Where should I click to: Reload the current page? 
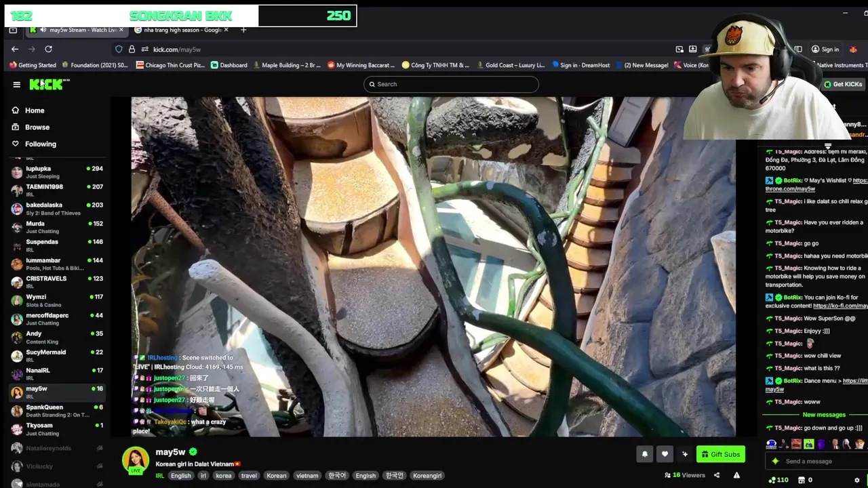(48, 49)
